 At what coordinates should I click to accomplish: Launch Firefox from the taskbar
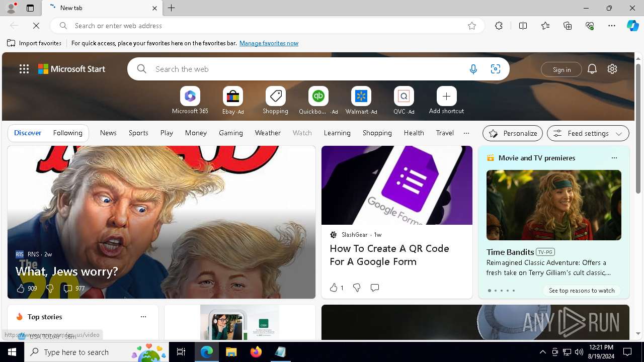(x=256, y=352)
